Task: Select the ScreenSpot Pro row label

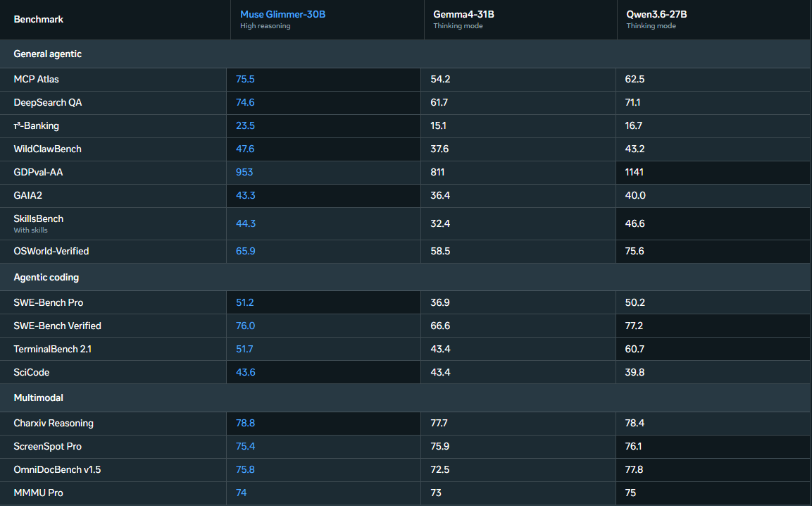Action: point(48,446)
